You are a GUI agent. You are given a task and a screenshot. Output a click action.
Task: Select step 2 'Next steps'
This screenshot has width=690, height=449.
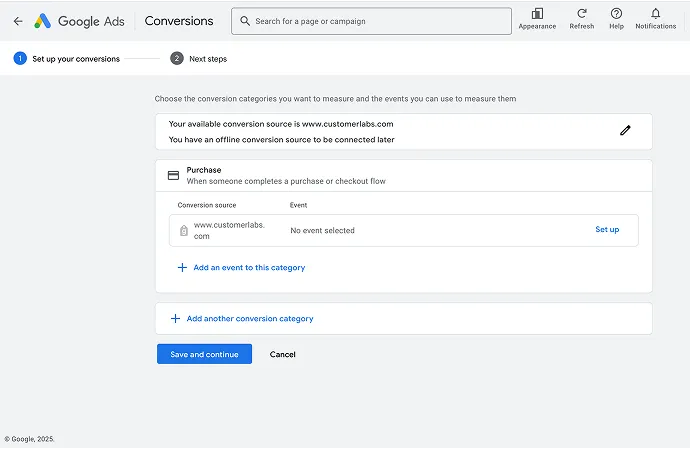click(199, 59)
